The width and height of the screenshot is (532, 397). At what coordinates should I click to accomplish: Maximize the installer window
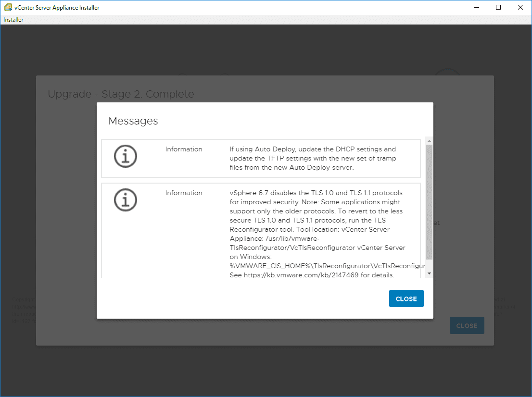pyautogui.click(x=498, y=7)
